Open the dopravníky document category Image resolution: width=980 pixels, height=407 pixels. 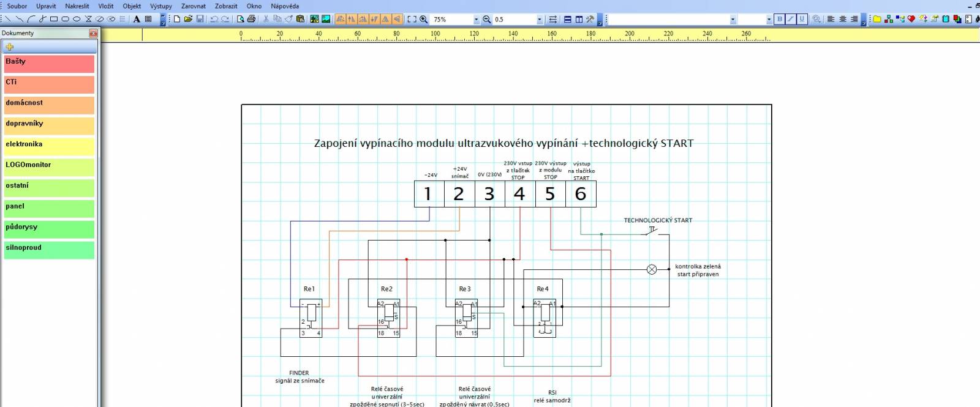[50, 126]
